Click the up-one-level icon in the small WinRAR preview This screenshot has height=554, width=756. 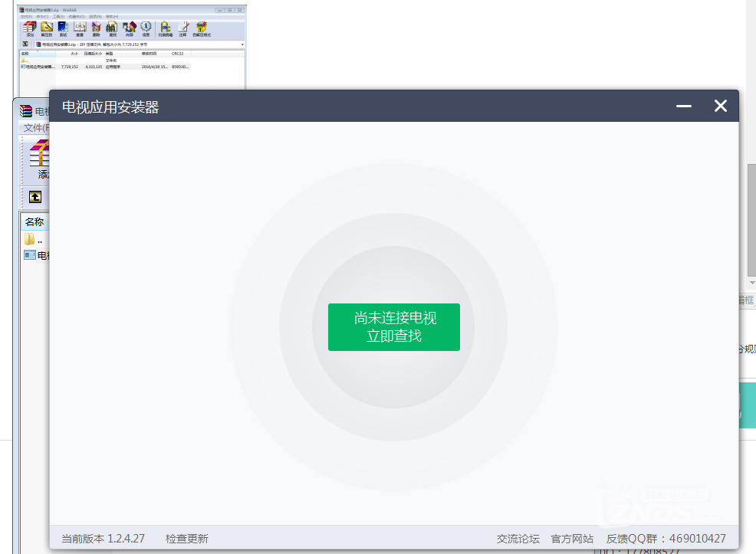click(x=25, y=44)
